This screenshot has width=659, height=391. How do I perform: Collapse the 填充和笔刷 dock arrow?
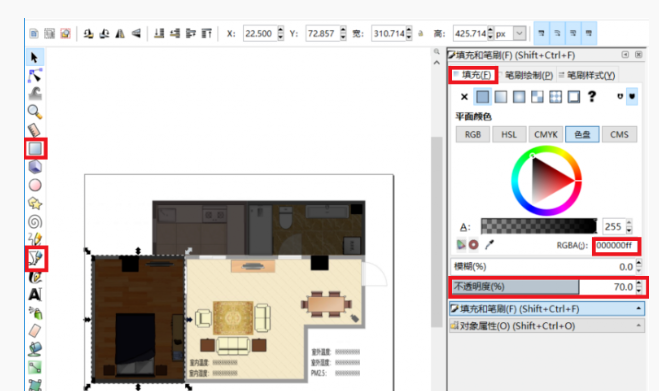(638, 309)
